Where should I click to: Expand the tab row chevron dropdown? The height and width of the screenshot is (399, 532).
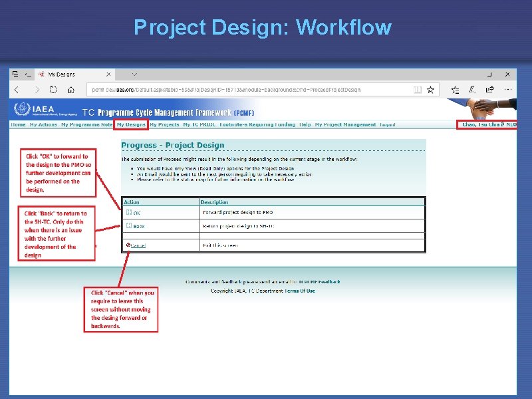pos(133,74)
